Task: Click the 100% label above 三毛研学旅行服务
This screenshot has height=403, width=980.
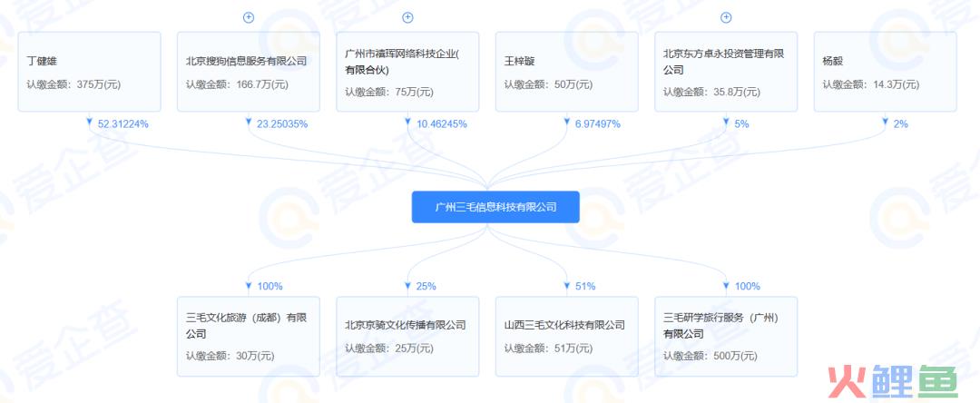Action: coord(747,286)
